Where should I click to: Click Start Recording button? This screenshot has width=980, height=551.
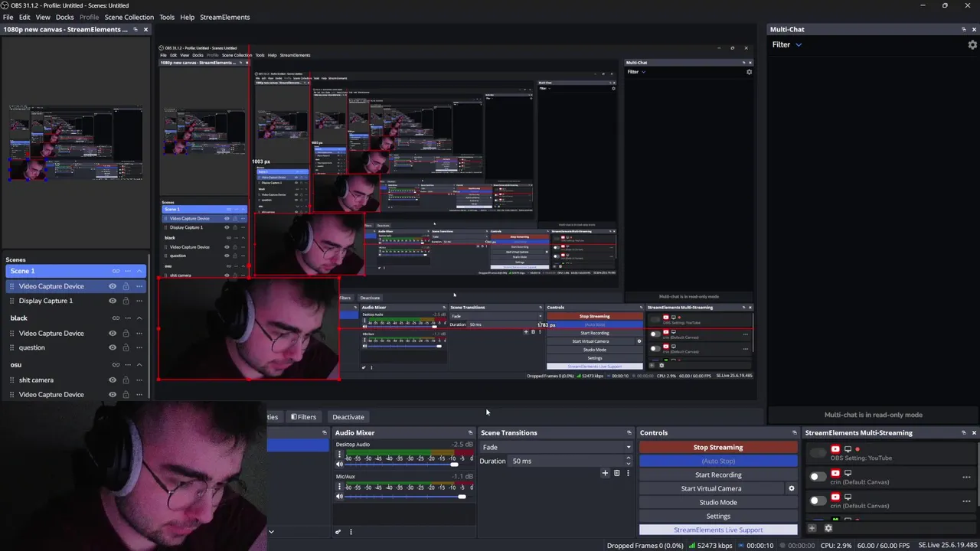tap(718, 474)
